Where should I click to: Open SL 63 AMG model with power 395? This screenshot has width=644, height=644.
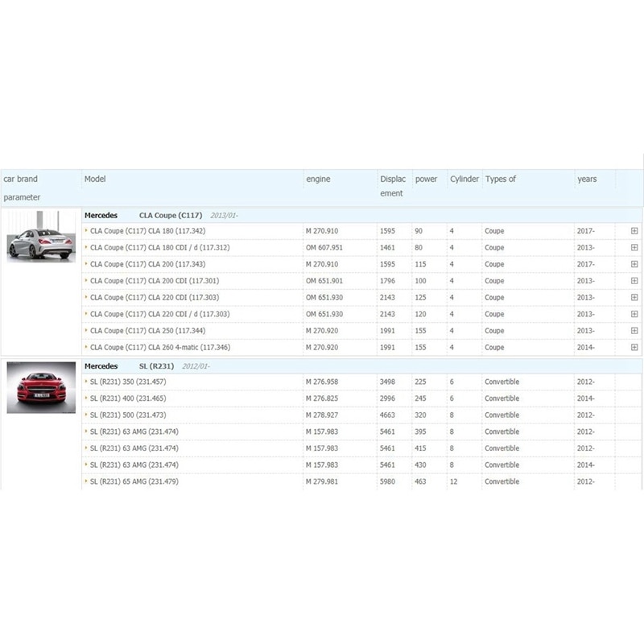(134, 431)
